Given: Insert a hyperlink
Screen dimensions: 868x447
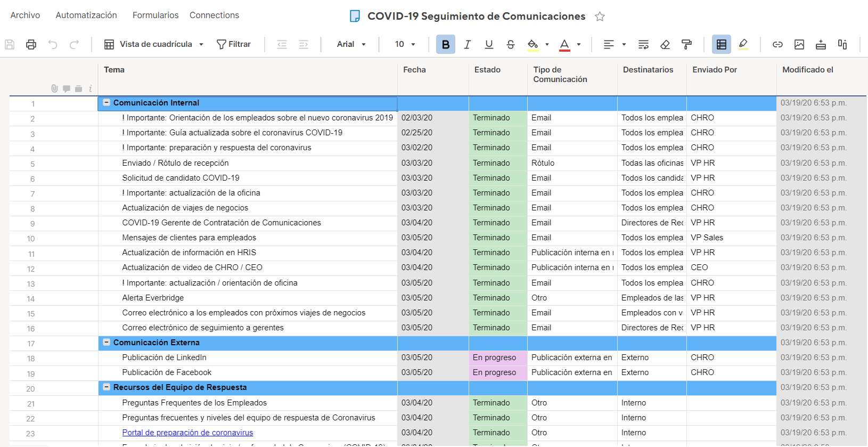Looking at the screenshot, I should tap(777, 44).
